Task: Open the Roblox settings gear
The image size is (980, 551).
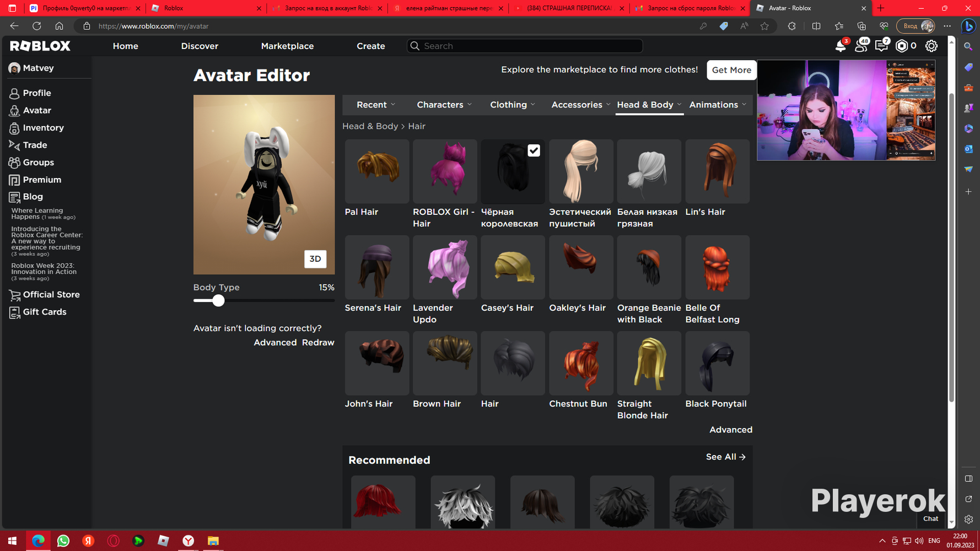Action: (x=931, y=46)
